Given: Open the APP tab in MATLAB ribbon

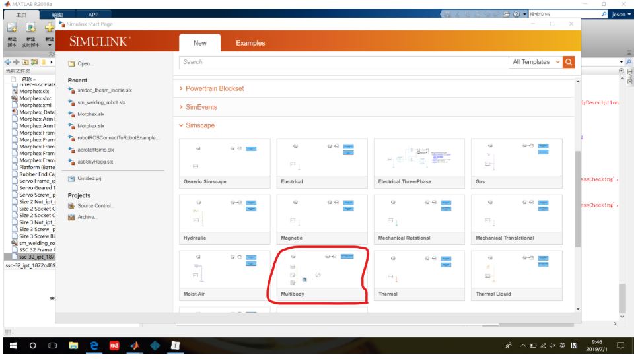Looking at the screenshot, I should click(x=93, y=15).
